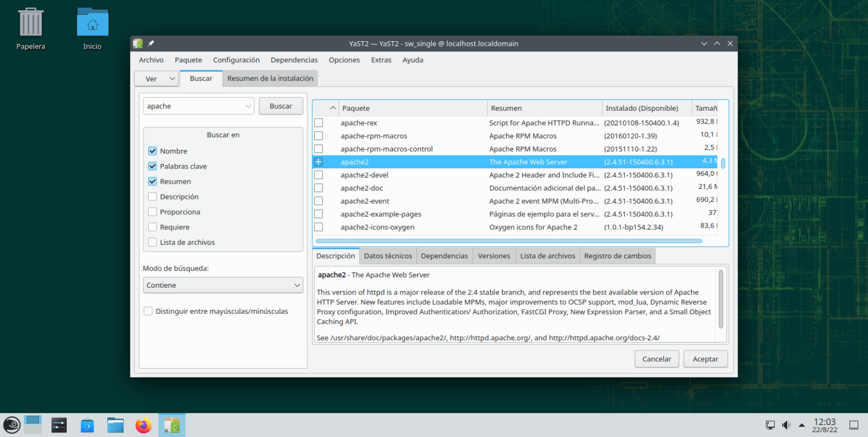Open the openSUSE application launcher
Image resolution: width=868 pixels, height=437 pixels.
click(12, 425)
